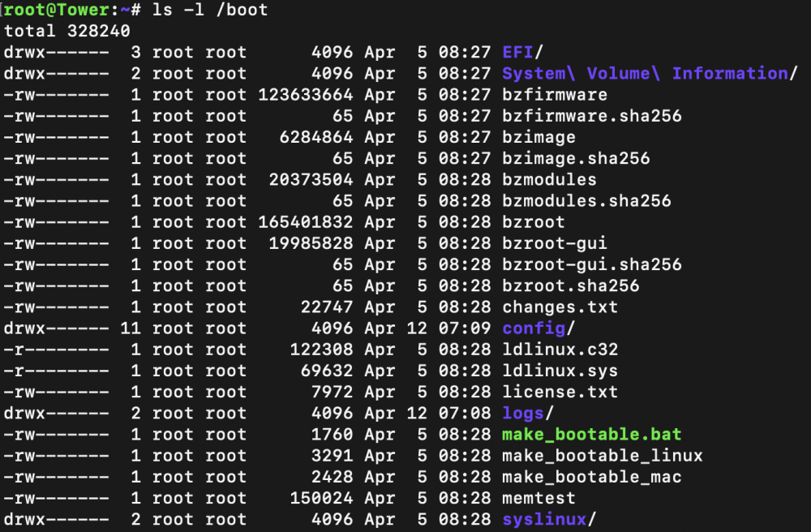Click "System\ Volume\ Information/" directory name
811x532 pixels.
tap(650, 74)
